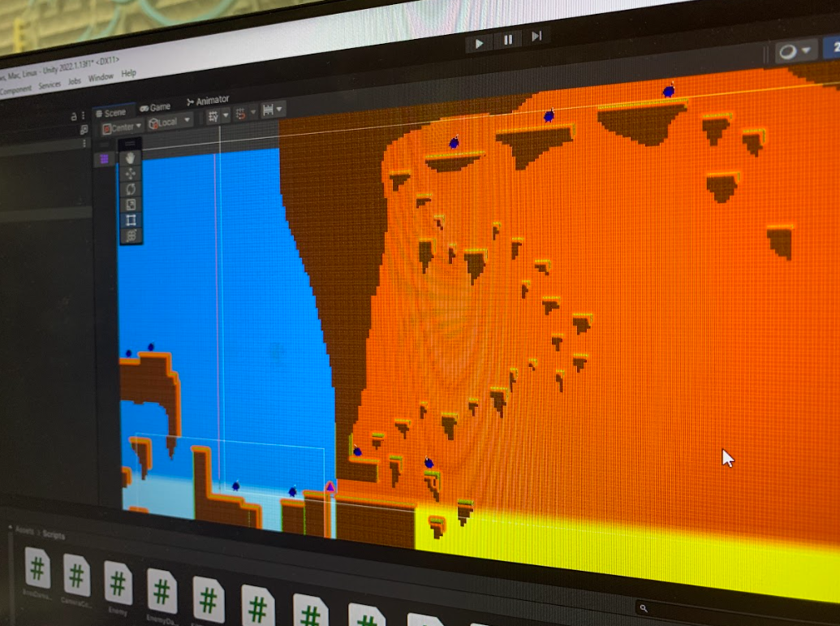This screenshot has height=626, width=840.
Task: Select the Rect transform tool
Action: click(x=132, y=219)
